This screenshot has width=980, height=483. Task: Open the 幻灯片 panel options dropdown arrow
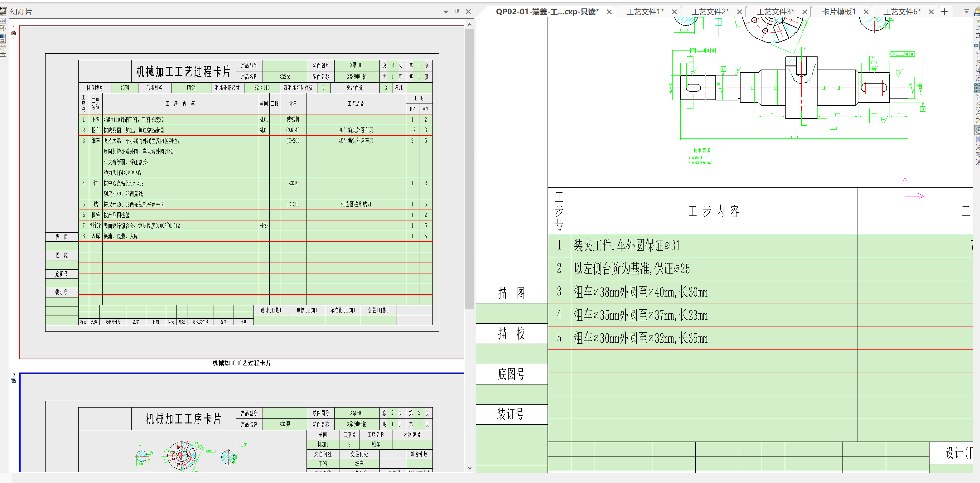(446, 12)
